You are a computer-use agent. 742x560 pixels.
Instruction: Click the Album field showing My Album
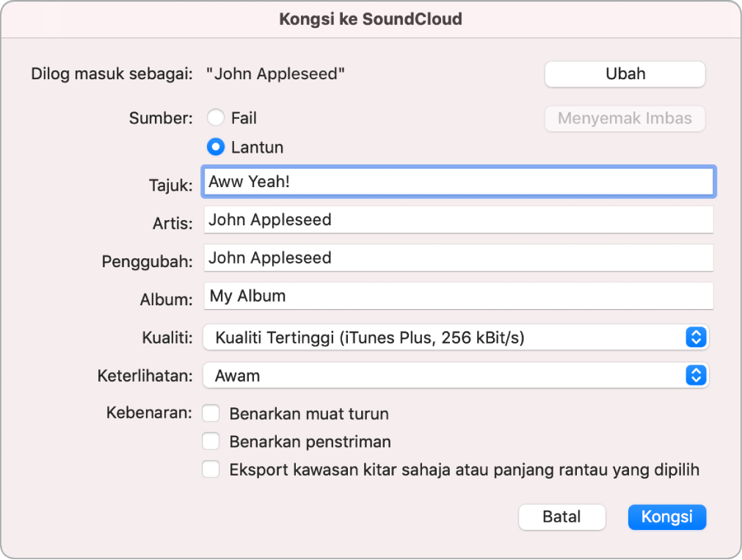click(x=457, y=296)
